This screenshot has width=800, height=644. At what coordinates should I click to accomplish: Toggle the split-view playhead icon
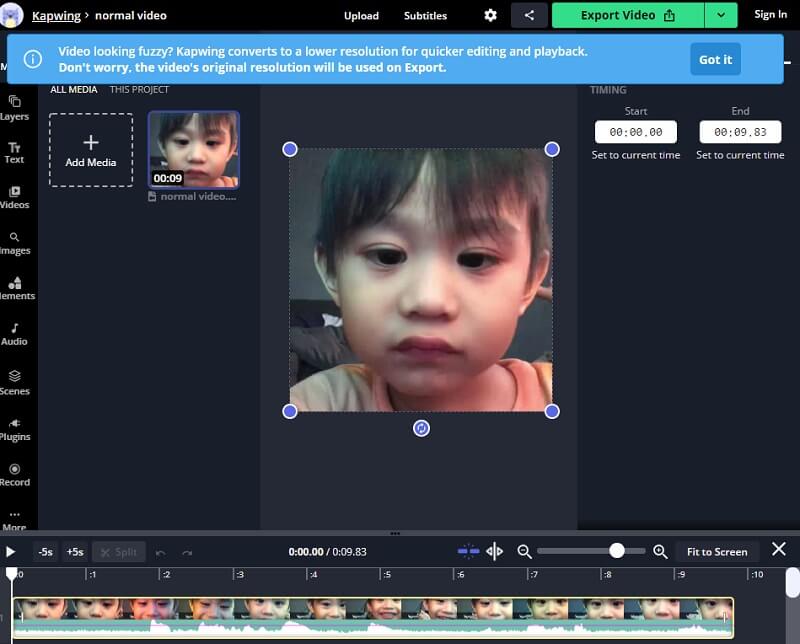pyautogui.click(x=494, y=551)
